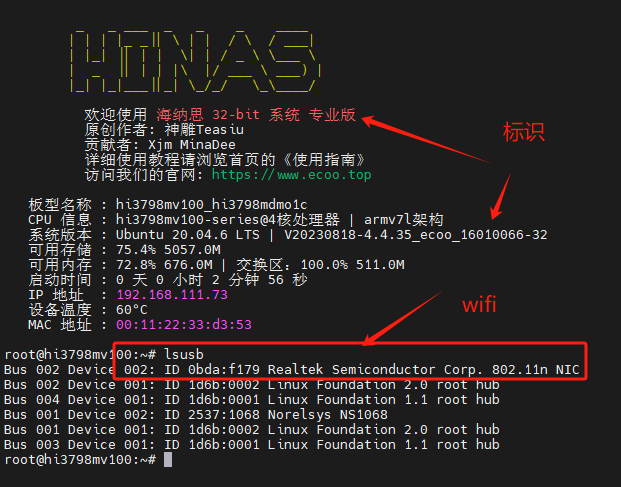Viewport: 621px width, 487px height.
Task: Click the available storage 75.4% 5057.0M value
Action: (168, 250)
